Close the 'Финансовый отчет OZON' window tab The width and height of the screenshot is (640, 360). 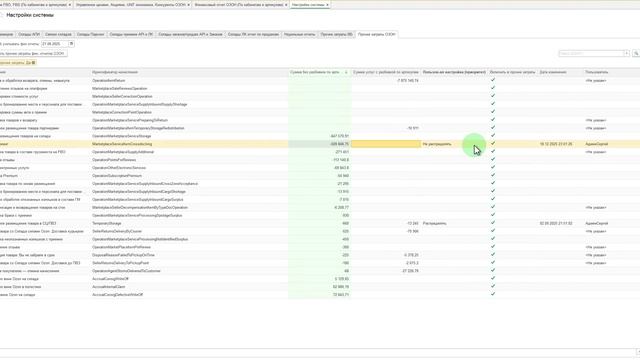(x=286, y=5)
